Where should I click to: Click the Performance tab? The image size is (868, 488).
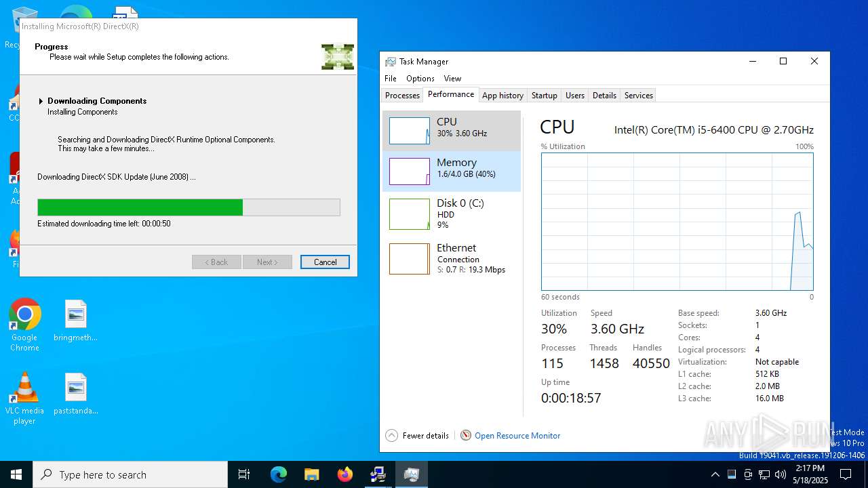[451, 94]
